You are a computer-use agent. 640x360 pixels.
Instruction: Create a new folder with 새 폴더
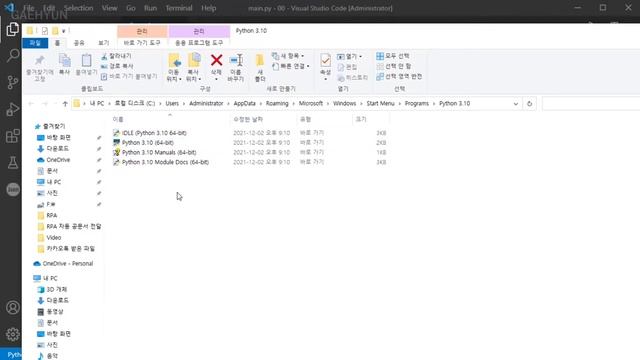[x=260, y=68]
